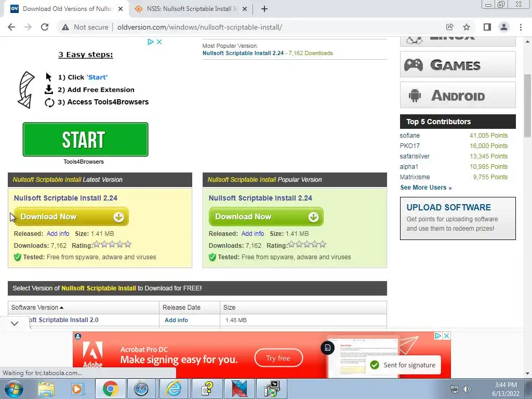Viewport: 532px width, 399px height.
Task: Open the Upload Software box
Action: [458, 219]
